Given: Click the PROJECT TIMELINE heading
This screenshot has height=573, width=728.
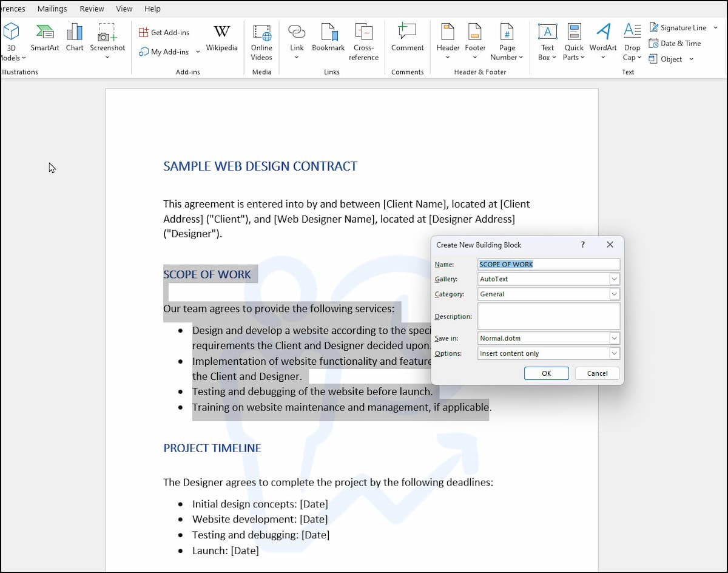Looking at the screenshot, I should 212,448.
